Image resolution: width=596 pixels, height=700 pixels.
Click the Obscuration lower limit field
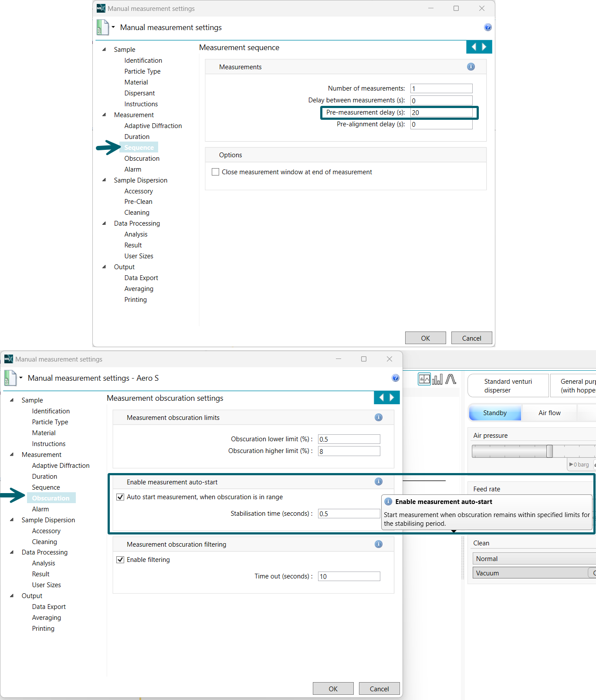click(349, 439)
